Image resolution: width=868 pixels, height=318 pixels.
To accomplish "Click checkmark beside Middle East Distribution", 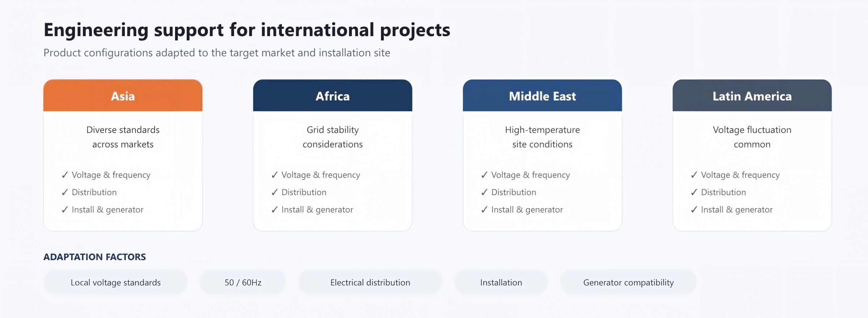I will click(x=484, y=192).
